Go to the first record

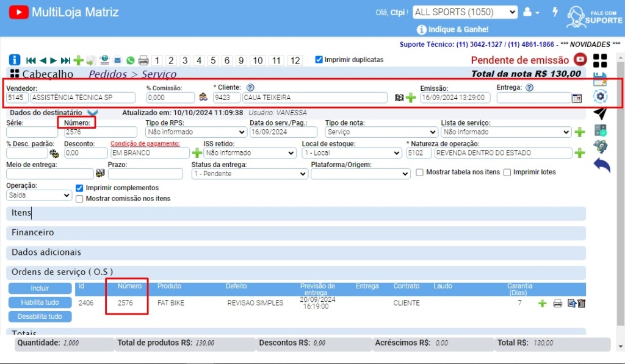pos(31,60)
